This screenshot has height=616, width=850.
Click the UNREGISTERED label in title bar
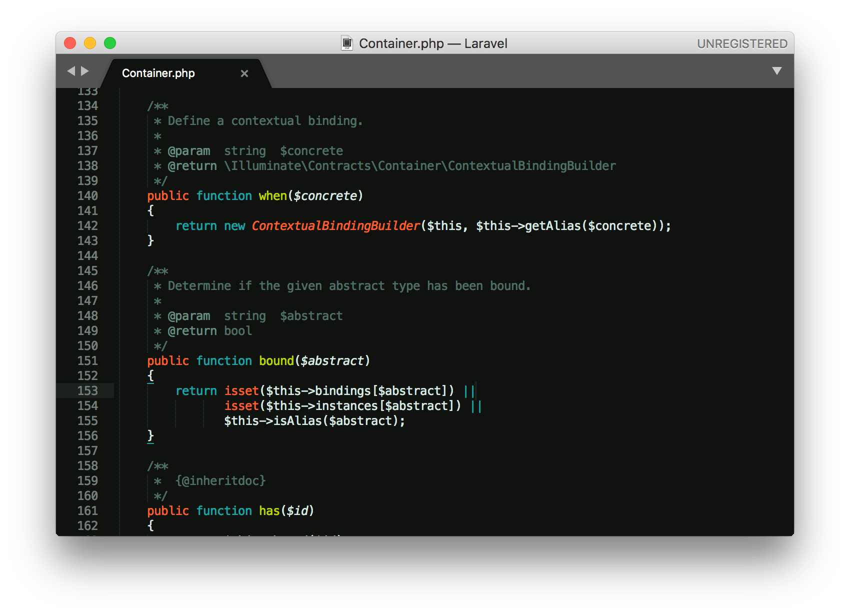pyautogui.click(x=742, y=43)
